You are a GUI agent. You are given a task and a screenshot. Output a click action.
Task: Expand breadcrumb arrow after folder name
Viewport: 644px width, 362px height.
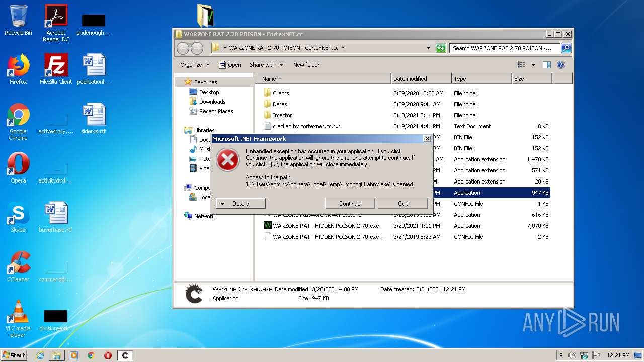point(343,48)
